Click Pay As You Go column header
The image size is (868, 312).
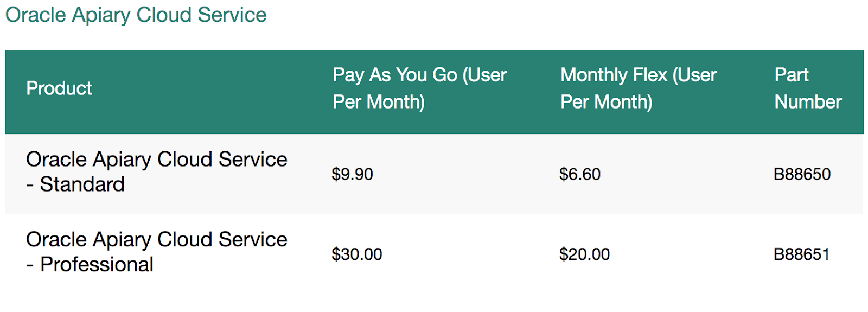419,88
